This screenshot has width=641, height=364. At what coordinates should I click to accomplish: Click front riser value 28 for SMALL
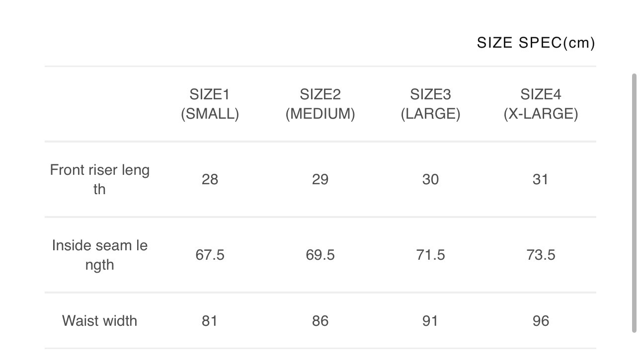coord(210,179)
